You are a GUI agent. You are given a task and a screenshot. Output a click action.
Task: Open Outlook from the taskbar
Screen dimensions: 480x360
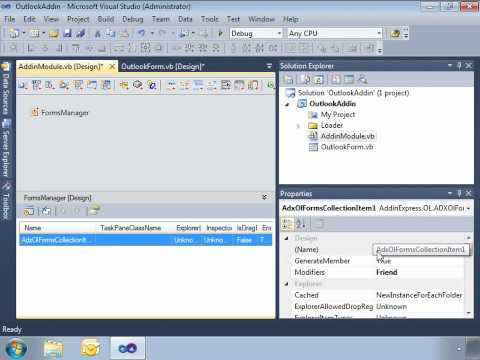(90, 348)
